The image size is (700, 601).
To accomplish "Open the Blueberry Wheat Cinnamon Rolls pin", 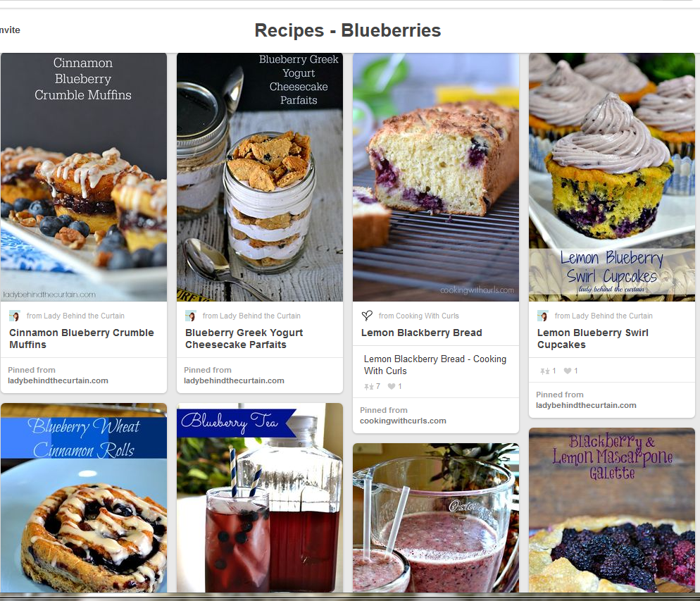I will pyautogui.click(x=84, y=498).
